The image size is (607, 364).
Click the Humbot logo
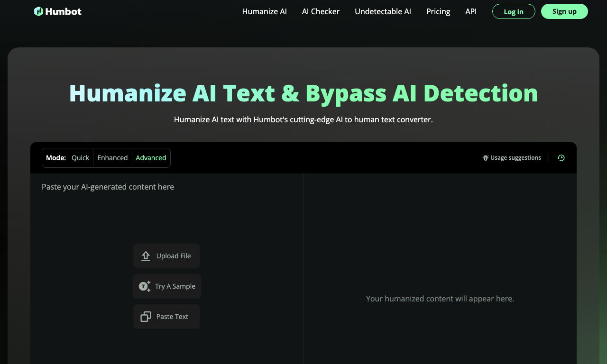tap(58, 11)
